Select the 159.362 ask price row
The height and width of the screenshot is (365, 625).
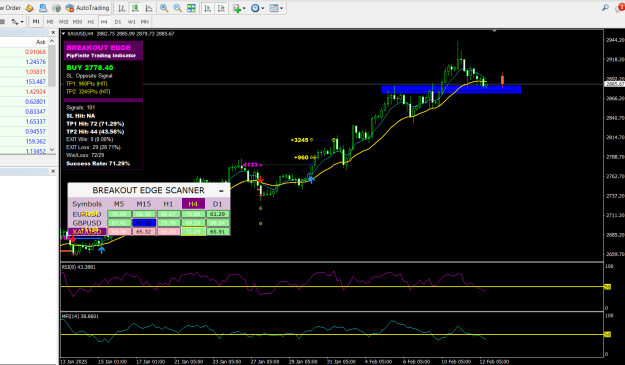point(24,141)
